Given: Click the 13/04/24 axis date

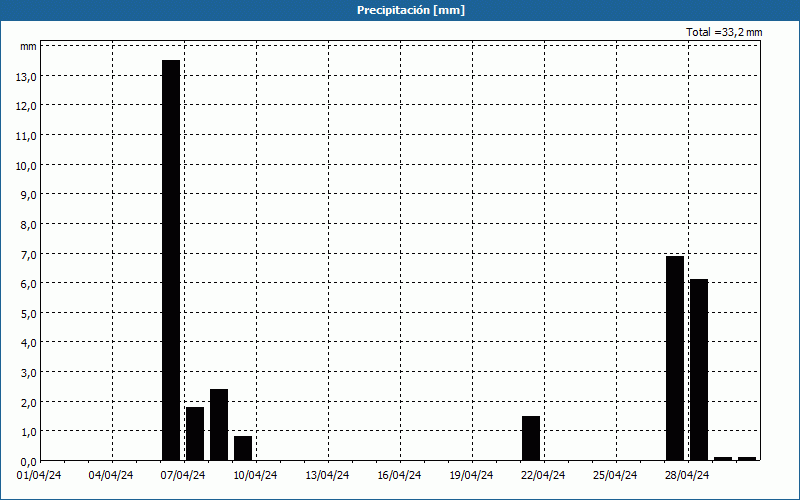Looking at the screenshot, I should coord(327,475).
